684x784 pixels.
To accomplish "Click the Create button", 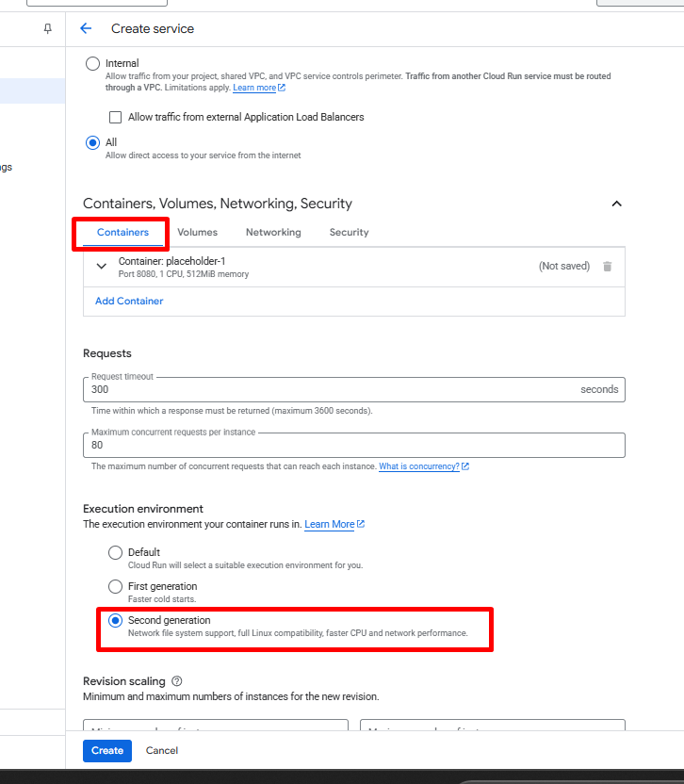I will coord(106,751).
